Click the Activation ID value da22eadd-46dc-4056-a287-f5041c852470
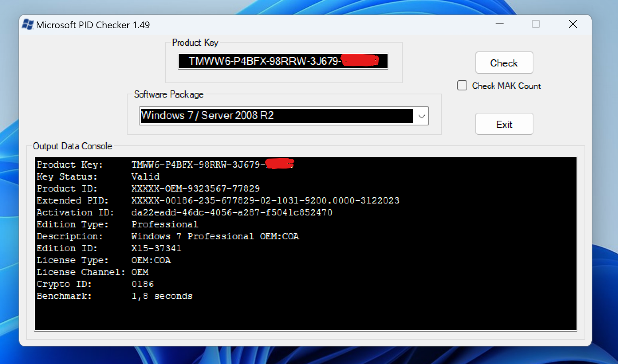618x364 pixels. [232, 212]
